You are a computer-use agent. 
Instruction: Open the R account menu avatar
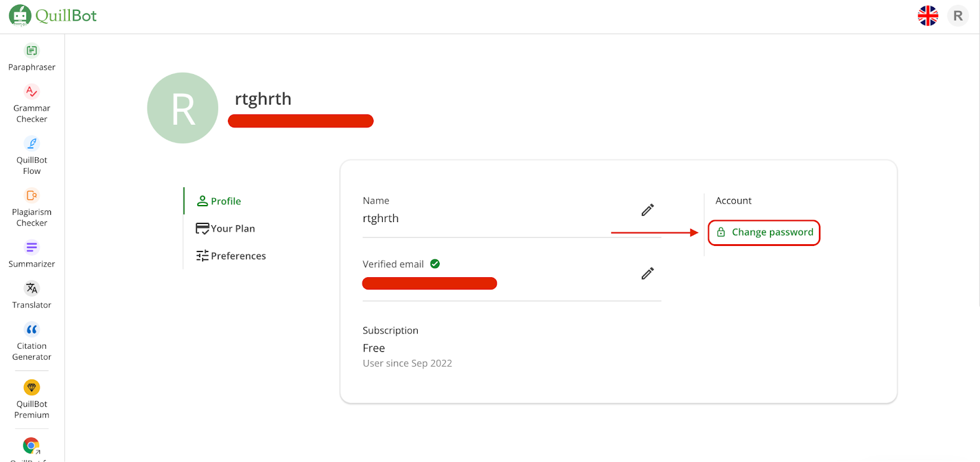[958, 15]
